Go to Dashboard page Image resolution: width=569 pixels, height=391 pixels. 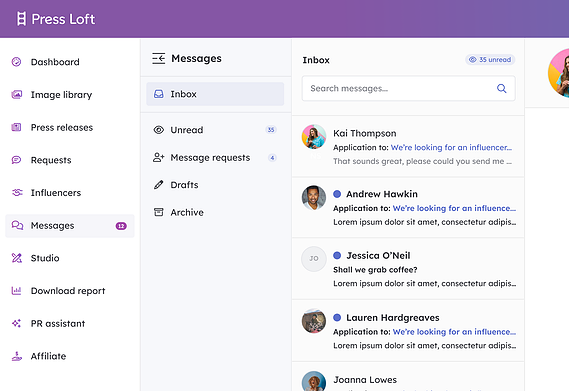[x=70, y=62]
